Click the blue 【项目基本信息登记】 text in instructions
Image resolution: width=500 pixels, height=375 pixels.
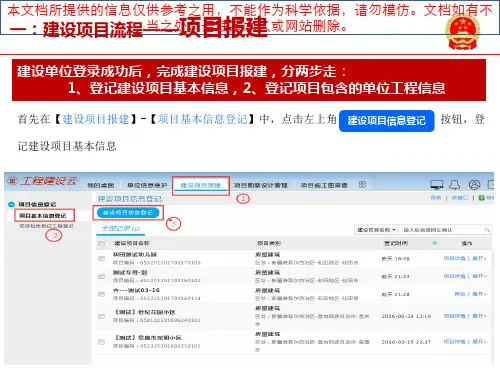pos(203,119)
